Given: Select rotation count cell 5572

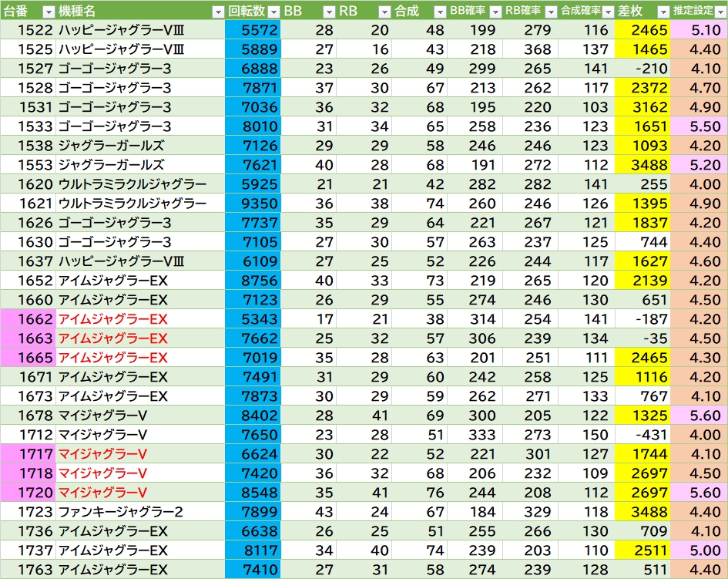Looking at the screenshot, I should click(253, 30).
